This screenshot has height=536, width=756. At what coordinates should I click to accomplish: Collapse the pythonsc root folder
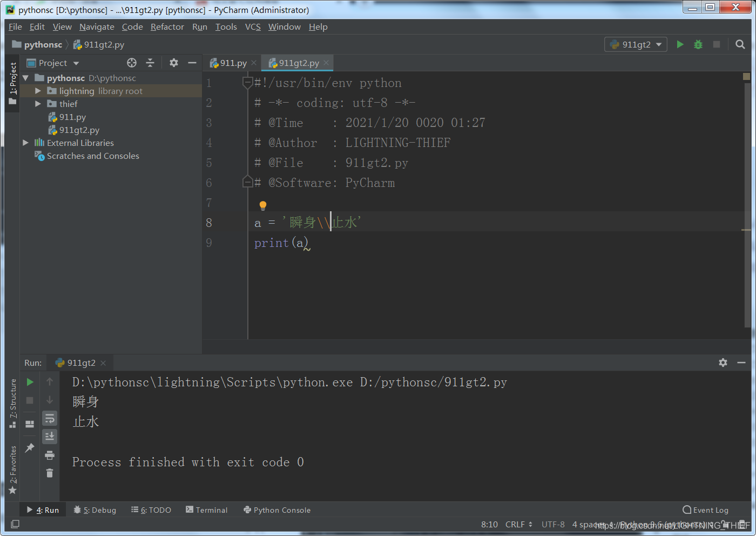25,78
